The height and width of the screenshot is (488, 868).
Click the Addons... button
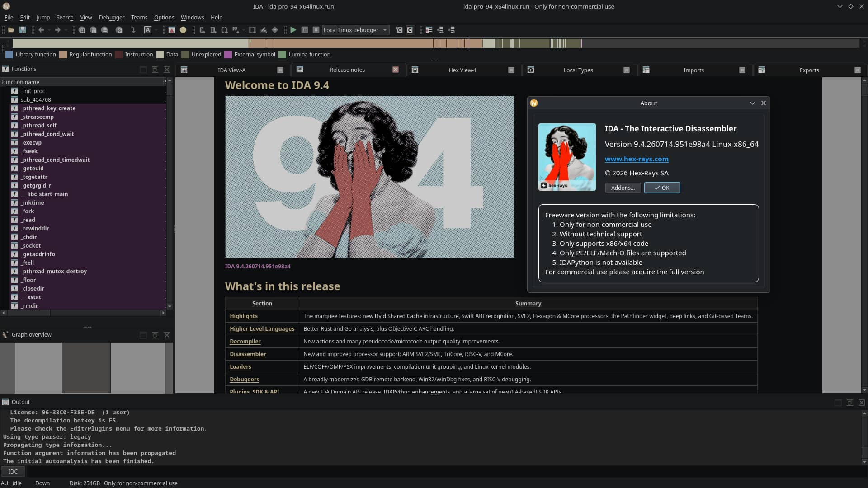point(623,188)
